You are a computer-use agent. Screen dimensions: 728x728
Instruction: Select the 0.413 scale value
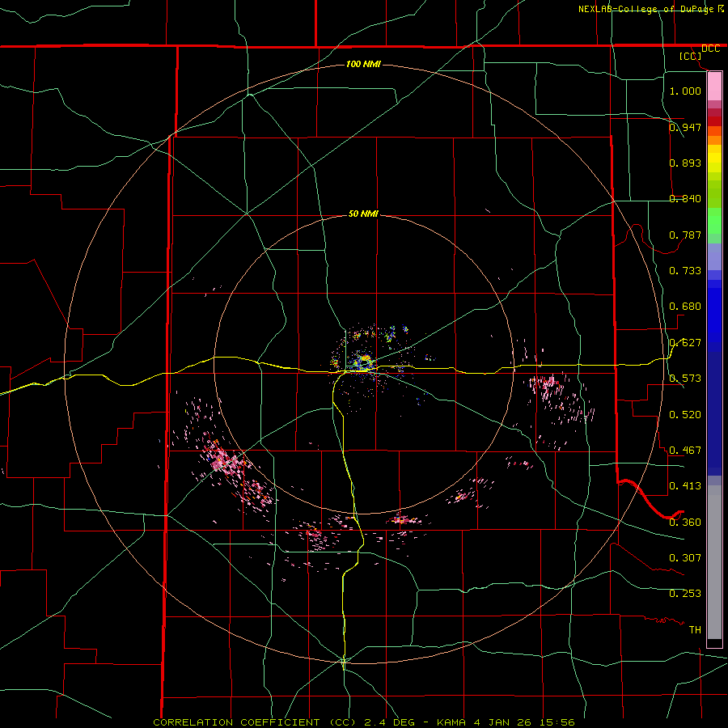[x=685, y=486]
